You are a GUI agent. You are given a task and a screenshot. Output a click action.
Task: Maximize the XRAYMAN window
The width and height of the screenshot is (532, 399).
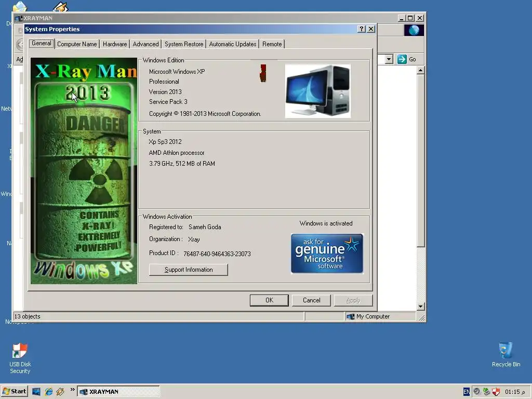tap(410, 18)
